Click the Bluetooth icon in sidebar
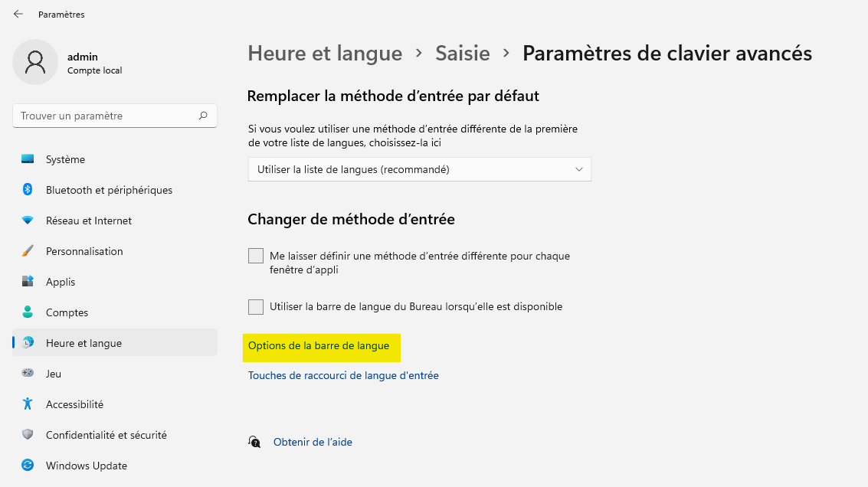This screenshot has width=868, height=487. pos(28,190)
